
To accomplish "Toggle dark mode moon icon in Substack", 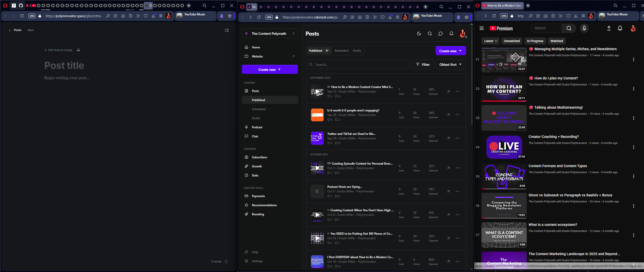I will coord(419,34).
